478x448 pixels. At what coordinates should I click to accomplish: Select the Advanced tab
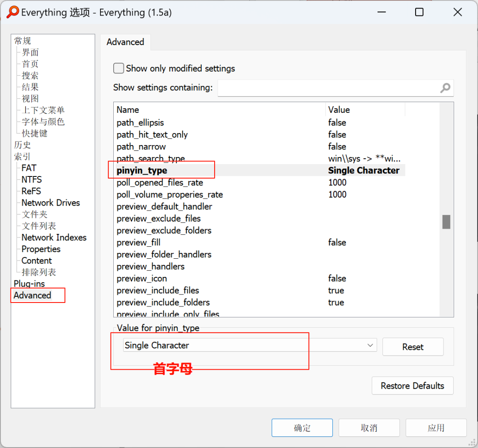pyautogui.click(x=125, y=42)
